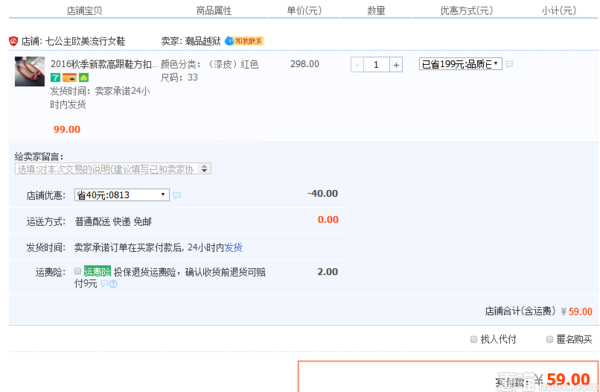Click the blue 发货 link

(x=233, y=248)
